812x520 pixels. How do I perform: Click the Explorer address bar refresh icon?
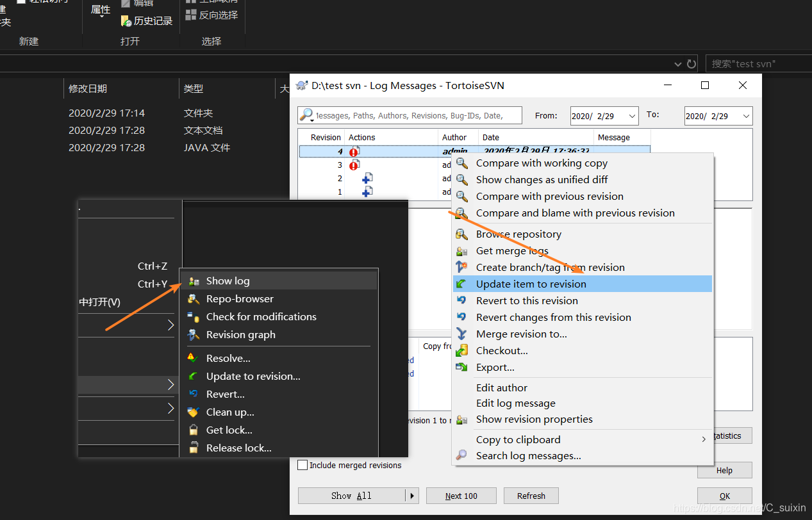tap(692, 64)
